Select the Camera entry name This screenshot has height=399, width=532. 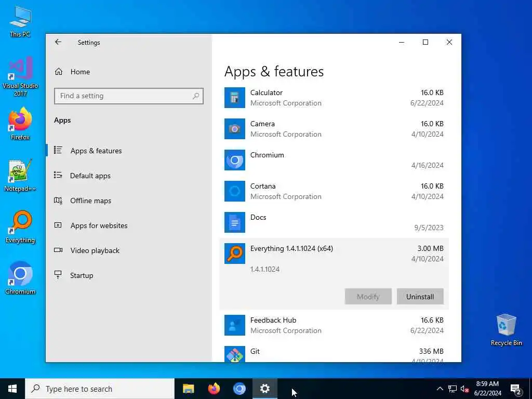262,124
